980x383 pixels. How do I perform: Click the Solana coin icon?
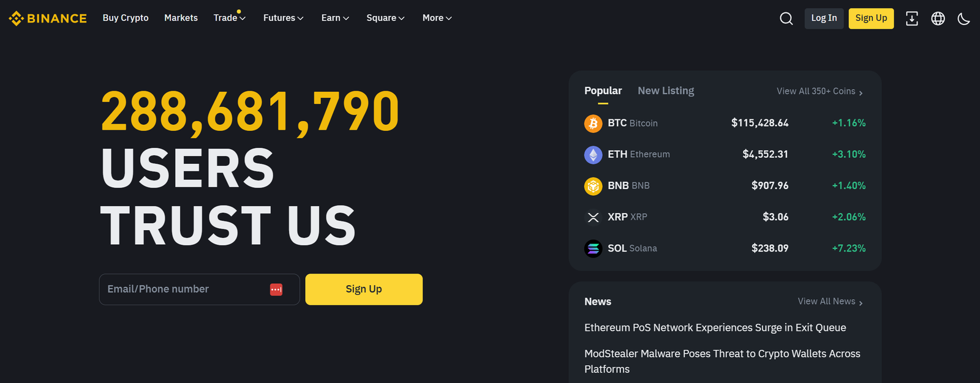tap(592, 248)
